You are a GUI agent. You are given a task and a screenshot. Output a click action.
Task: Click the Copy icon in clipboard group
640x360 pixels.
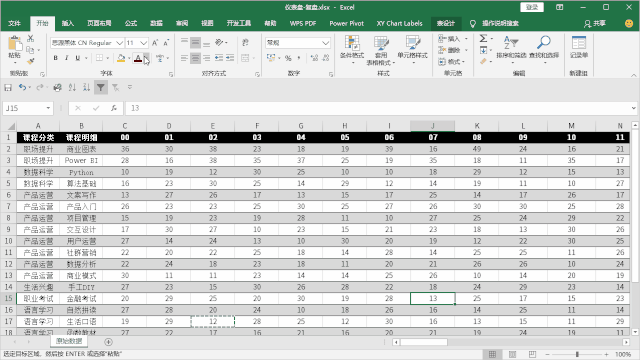coord(30,50)
